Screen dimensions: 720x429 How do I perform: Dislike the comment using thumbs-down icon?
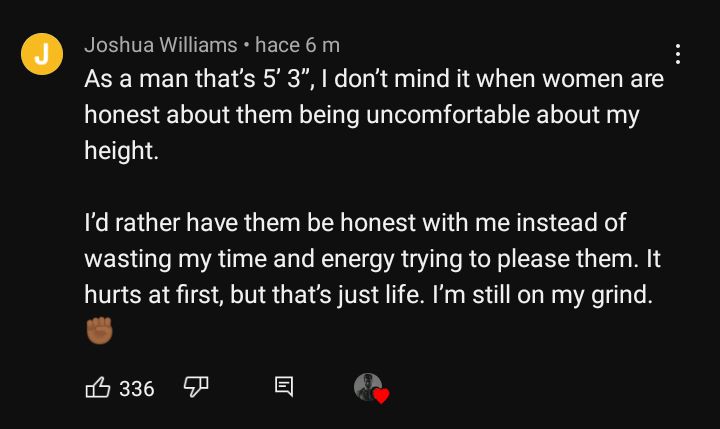[x=196, y=387]
